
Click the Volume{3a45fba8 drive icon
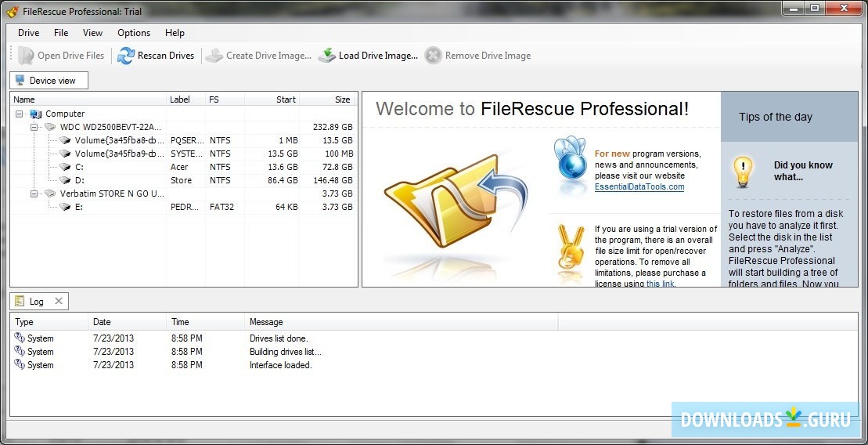tap(65, 140)
